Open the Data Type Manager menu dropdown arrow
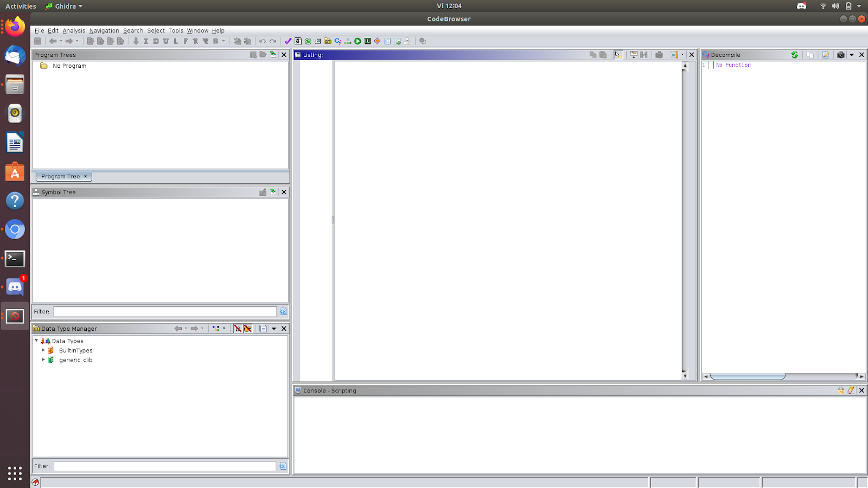This screenshot has width=868, height=488. [x=274, y=329]
